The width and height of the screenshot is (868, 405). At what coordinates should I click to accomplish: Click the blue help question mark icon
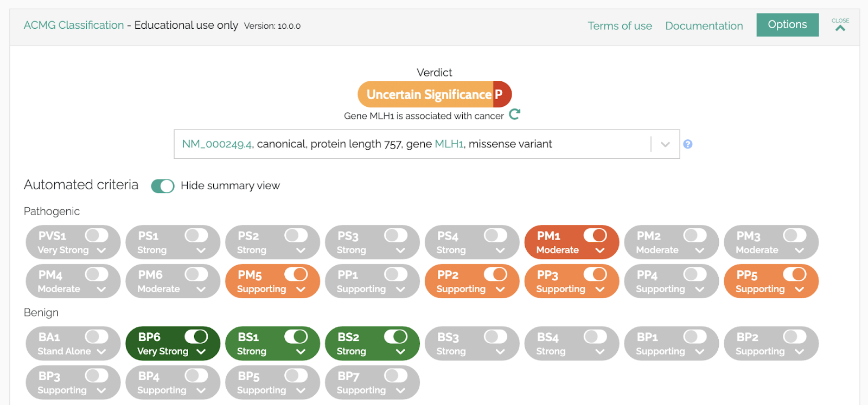(x=687, y=144)
